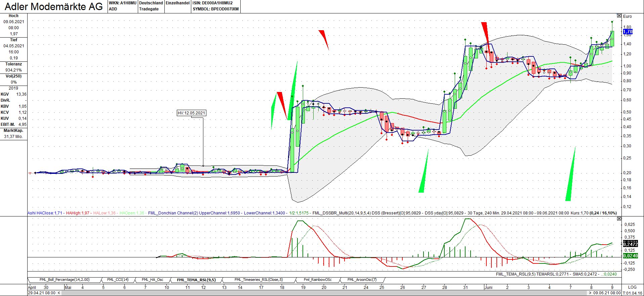Click the KBV value 1,05
This screenshot has width=644, height=296.
pos(23,106)
